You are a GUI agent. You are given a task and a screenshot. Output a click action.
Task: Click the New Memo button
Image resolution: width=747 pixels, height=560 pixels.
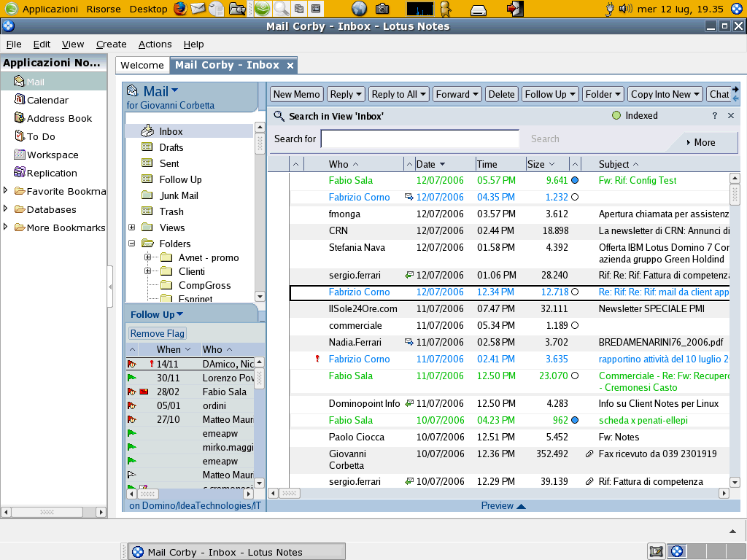297,94
